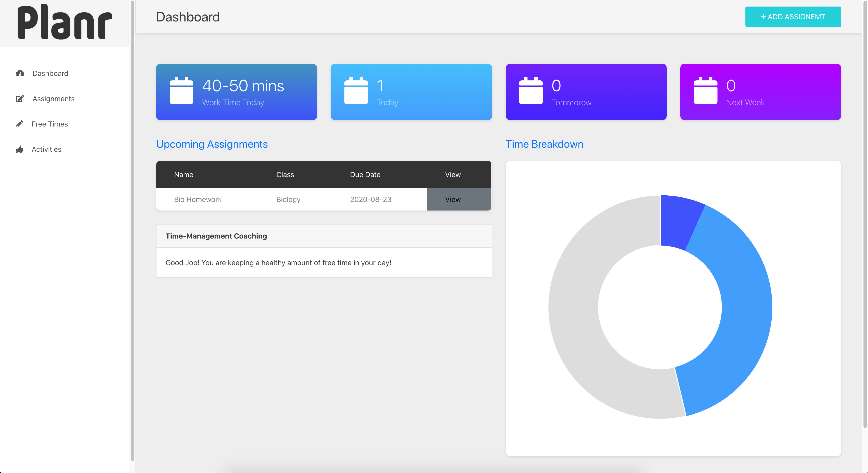
Task: Click calendar icon on Work Time Today card
Action: click(x=181, y=91)
